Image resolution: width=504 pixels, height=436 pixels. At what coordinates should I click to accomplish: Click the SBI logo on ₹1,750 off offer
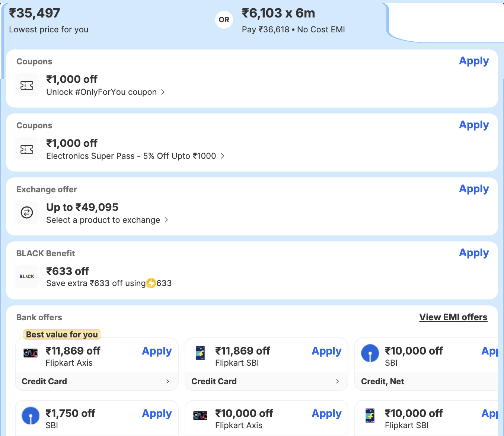(31, 416)
